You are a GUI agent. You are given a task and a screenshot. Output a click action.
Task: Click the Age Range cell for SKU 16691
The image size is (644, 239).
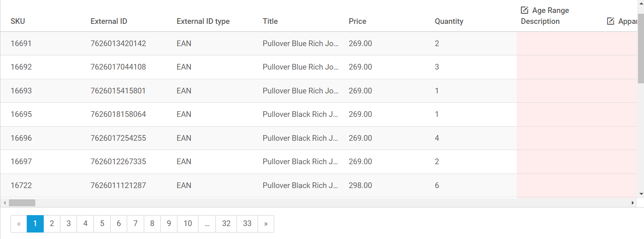[560, 44]
